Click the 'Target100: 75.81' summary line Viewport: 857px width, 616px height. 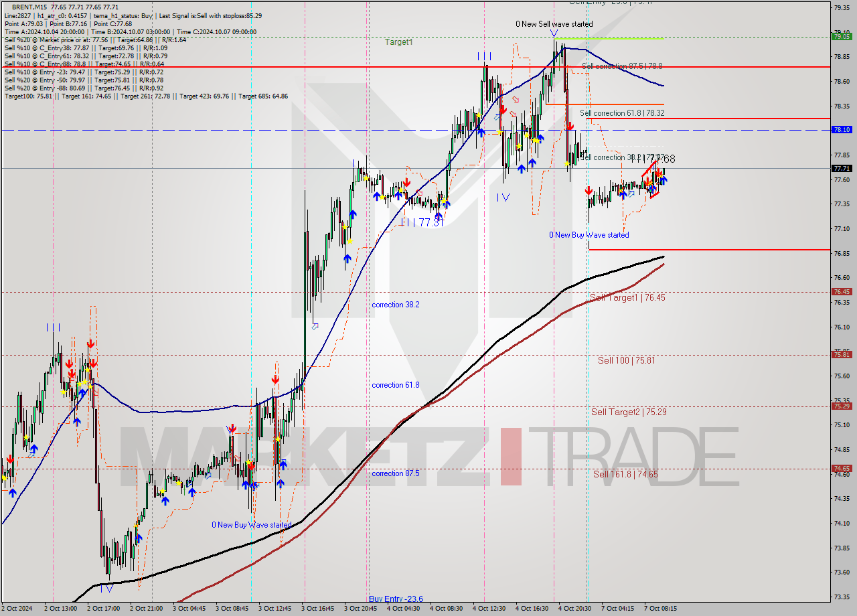[146, 96]
